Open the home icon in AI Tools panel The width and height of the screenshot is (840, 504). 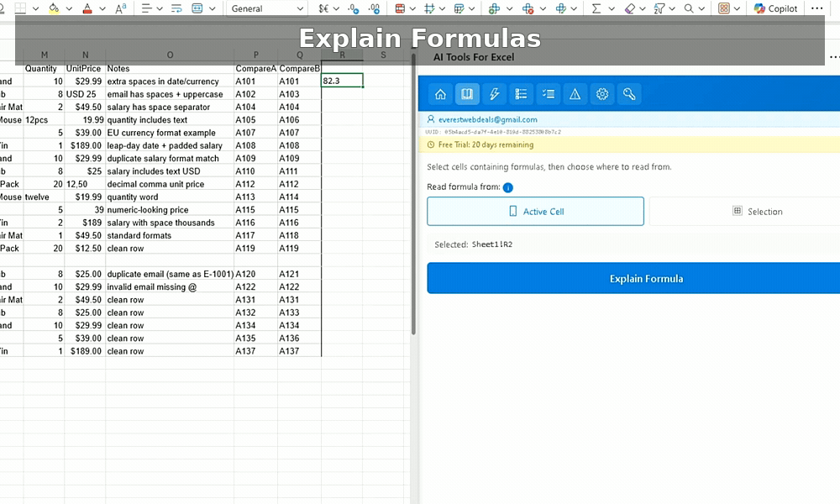coord(440,94)
